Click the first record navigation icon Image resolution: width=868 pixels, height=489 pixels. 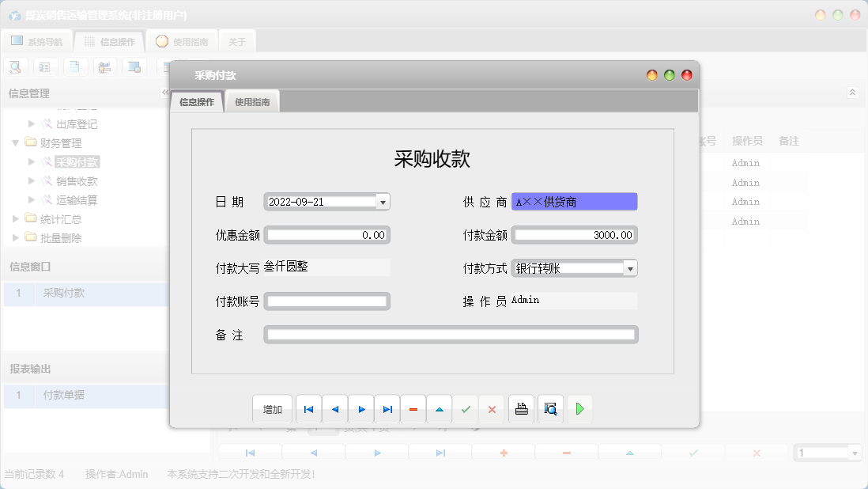point(308,409)
